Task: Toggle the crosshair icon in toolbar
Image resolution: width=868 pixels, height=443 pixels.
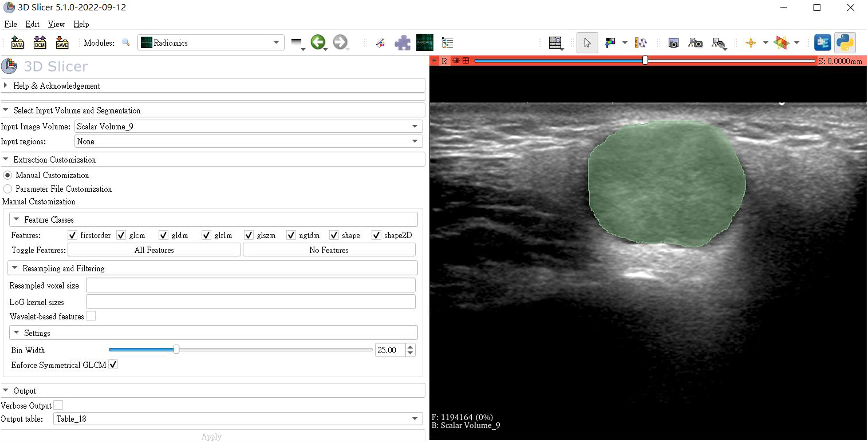Action: coord(751,43)
